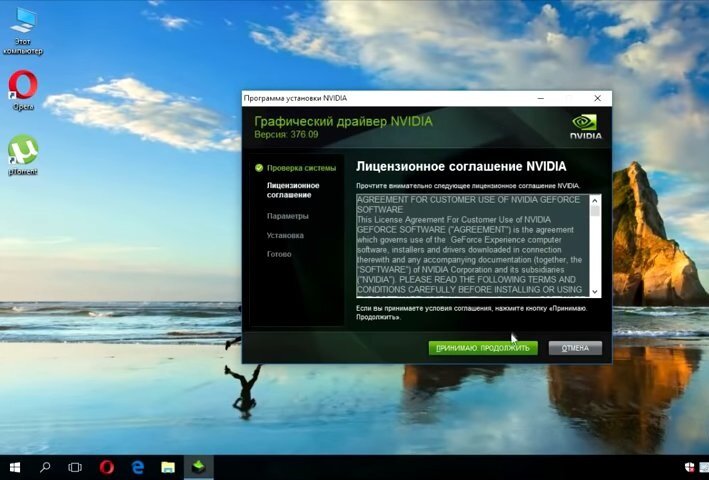709x480 pixels.
Task: Select the 'Установка' sidebar step
Action: click(x=285, y=235)
